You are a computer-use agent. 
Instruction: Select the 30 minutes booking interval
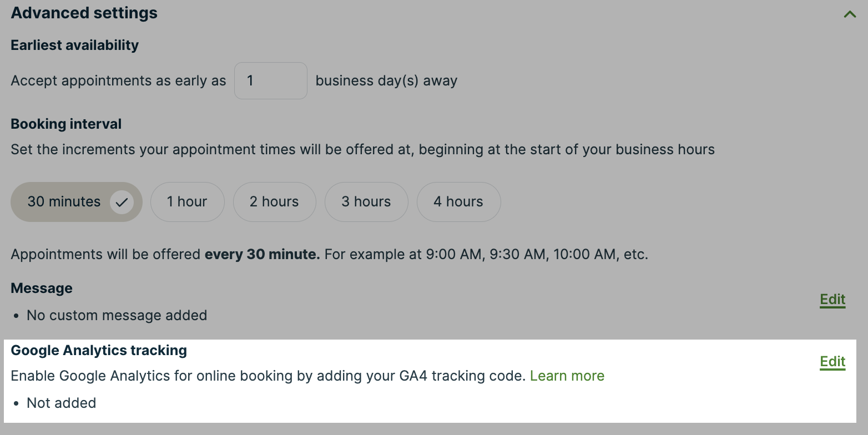pos(64,202)
